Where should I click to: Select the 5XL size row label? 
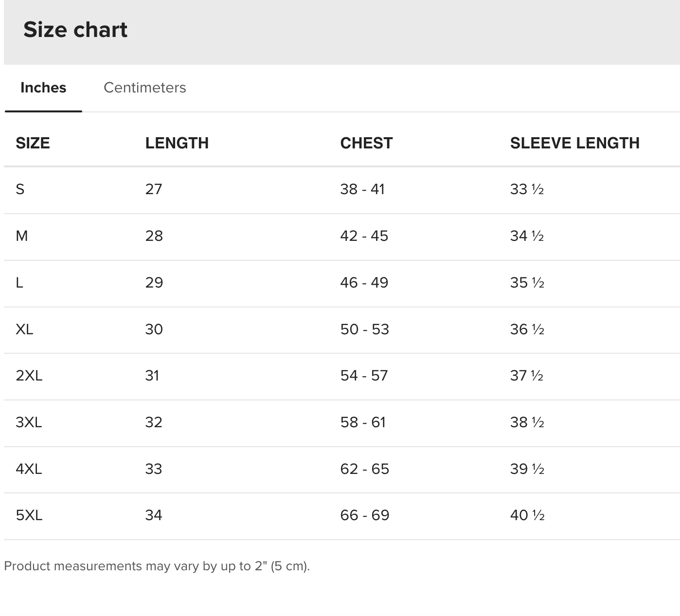(29, 515)
